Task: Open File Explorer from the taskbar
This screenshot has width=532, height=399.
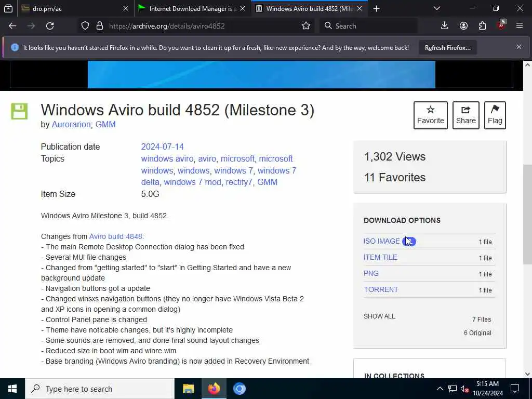Action: pyautogui.click(x=188, y=389)
